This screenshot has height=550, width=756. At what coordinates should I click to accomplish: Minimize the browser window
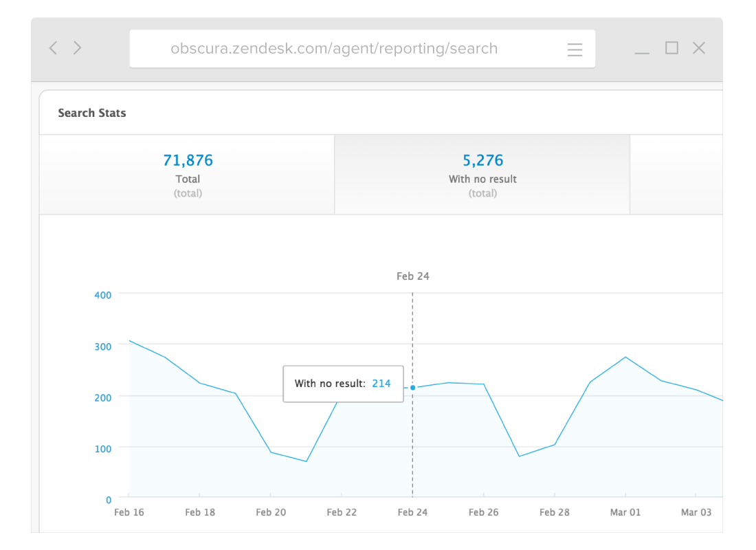point(642,52)
